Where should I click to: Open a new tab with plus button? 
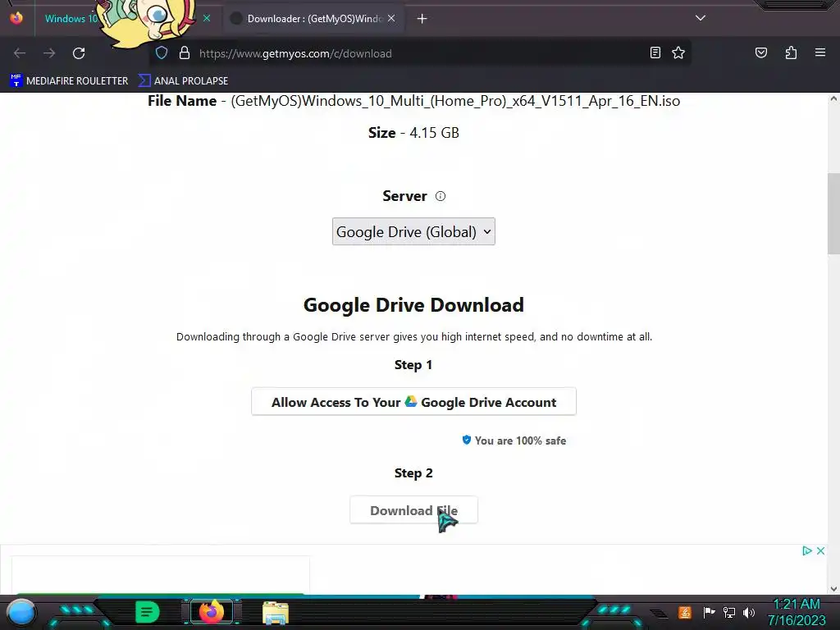click(x=422, y=19)
